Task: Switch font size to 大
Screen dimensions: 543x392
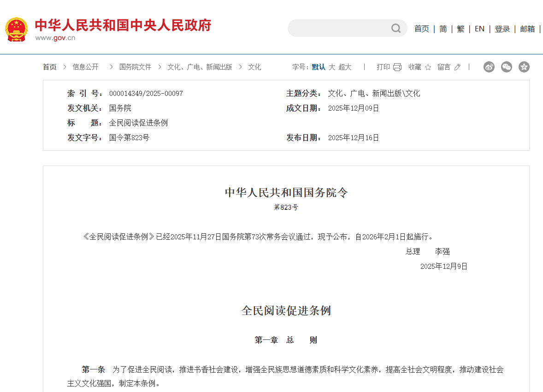Action: tap(332, 67)
